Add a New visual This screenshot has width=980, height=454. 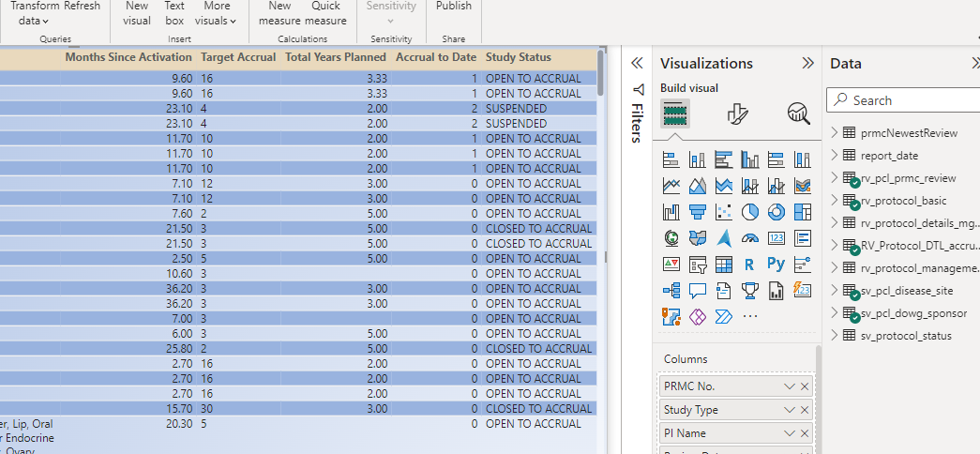click(137, 13)
